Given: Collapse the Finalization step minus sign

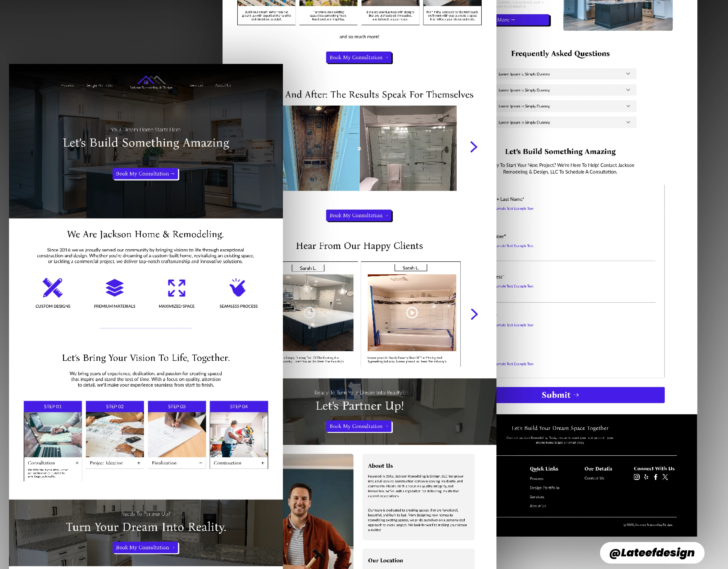Looking at the screenshot, I should click(201, 463).
